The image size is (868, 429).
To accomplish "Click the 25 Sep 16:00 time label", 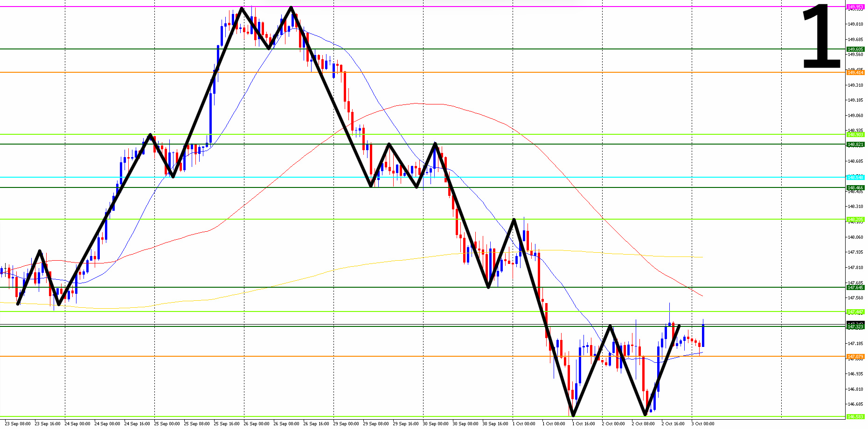I will pyautogui.click(x=227, y=424).
